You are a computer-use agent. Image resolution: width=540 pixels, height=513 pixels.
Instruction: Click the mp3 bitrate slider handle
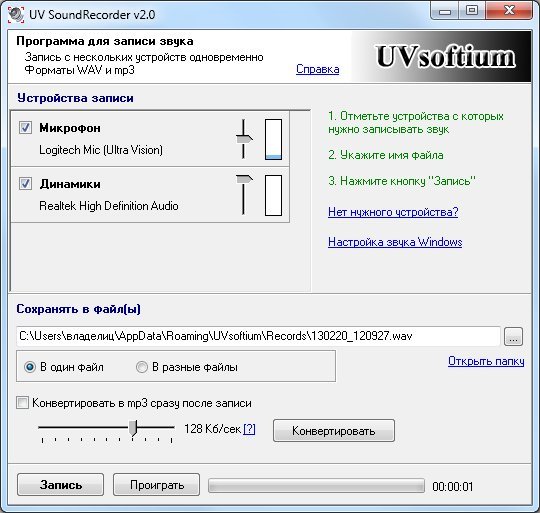click(133, 428)
